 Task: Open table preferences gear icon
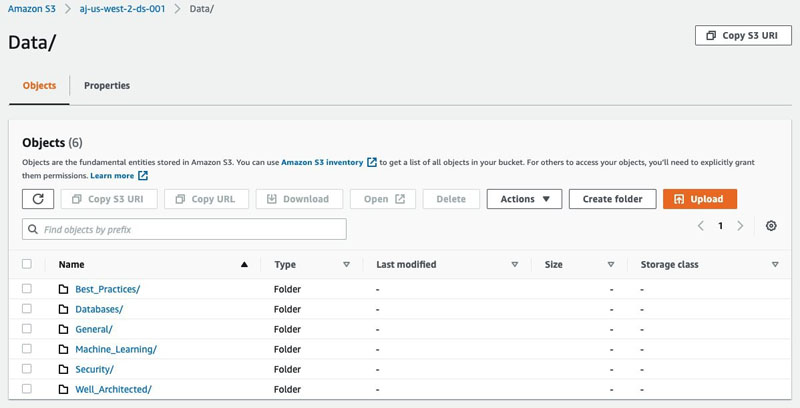(x=771, y=225)
